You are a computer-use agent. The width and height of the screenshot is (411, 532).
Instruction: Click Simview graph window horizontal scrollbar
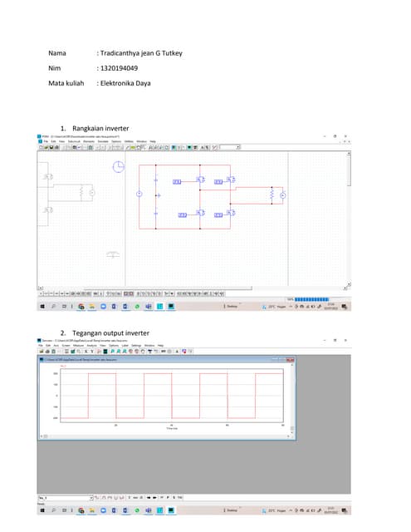pyautogui.click(x=166, y=436)
